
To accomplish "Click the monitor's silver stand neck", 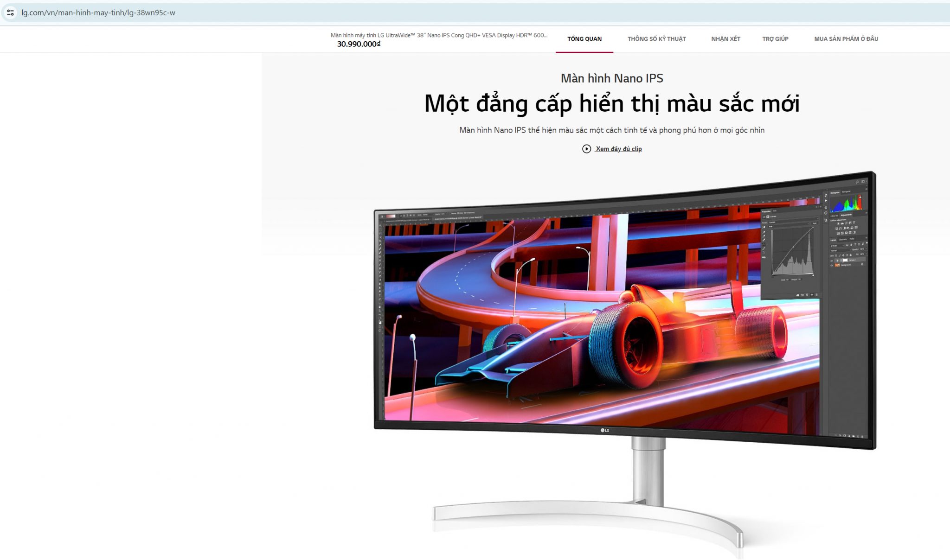I will click(648, 471).
